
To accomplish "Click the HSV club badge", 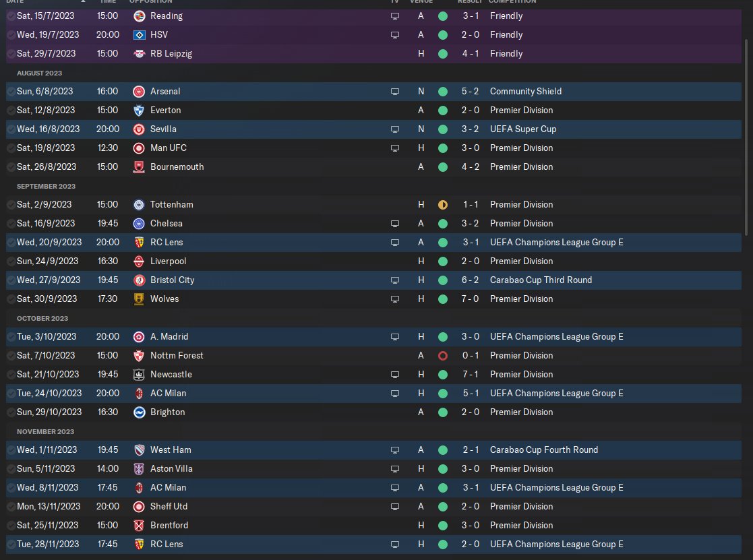I will [x=139, y=34].
